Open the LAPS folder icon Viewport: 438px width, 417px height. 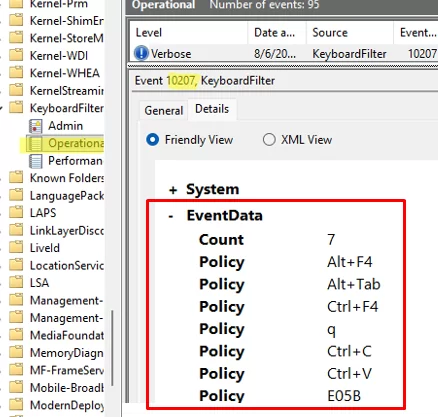(16, 213)
